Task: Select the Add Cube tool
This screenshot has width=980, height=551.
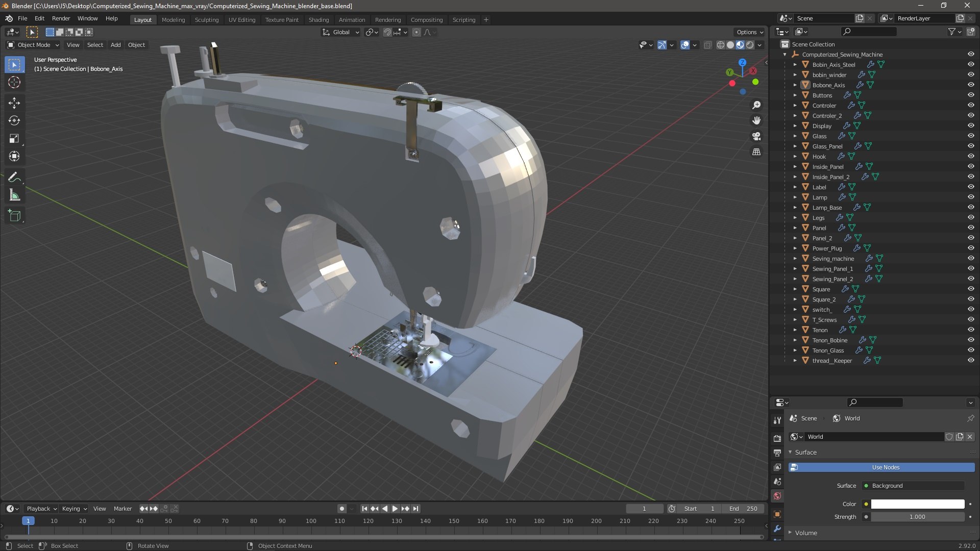Action: coord(14,215)
